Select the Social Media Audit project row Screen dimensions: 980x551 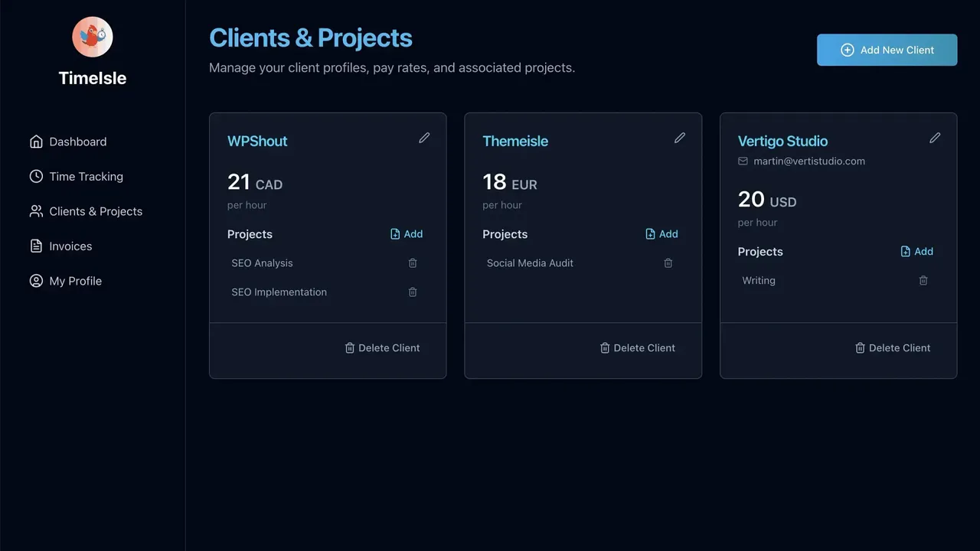click(x=583, y=262)
